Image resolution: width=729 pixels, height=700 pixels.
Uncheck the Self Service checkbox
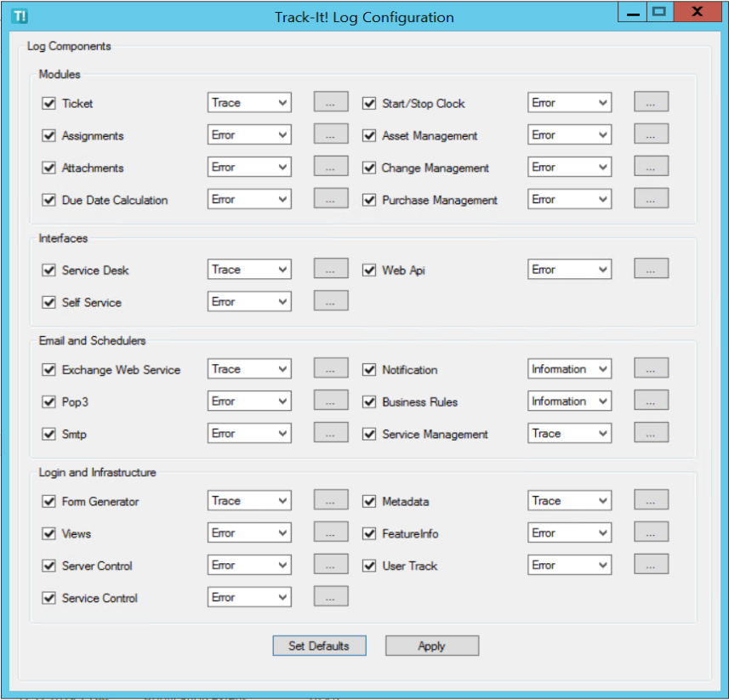click(48, 302)
